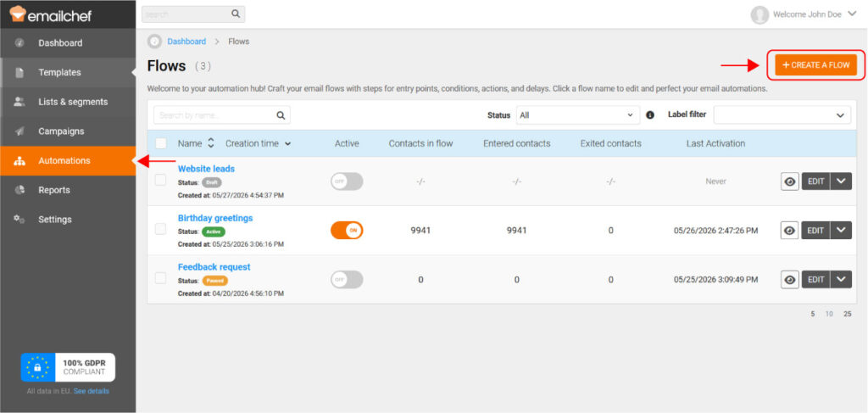Click the breadcrumb dashboard gauge icon
The height and width of the screenshot is (413, 868).
[155, 42]
